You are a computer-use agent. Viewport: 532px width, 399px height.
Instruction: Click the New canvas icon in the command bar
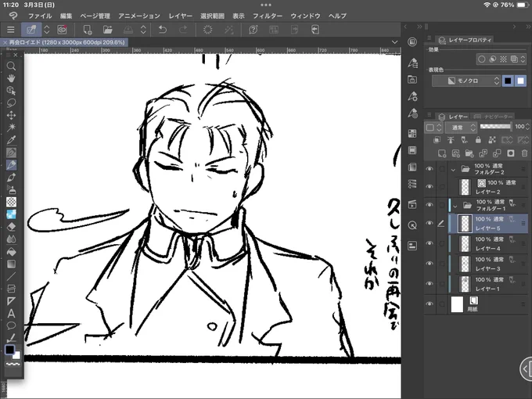click(x=88, y=30)
